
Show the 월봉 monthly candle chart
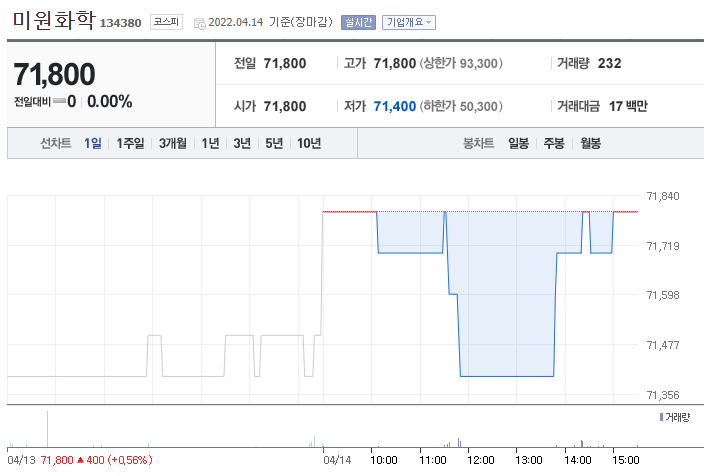click(590, 143)
